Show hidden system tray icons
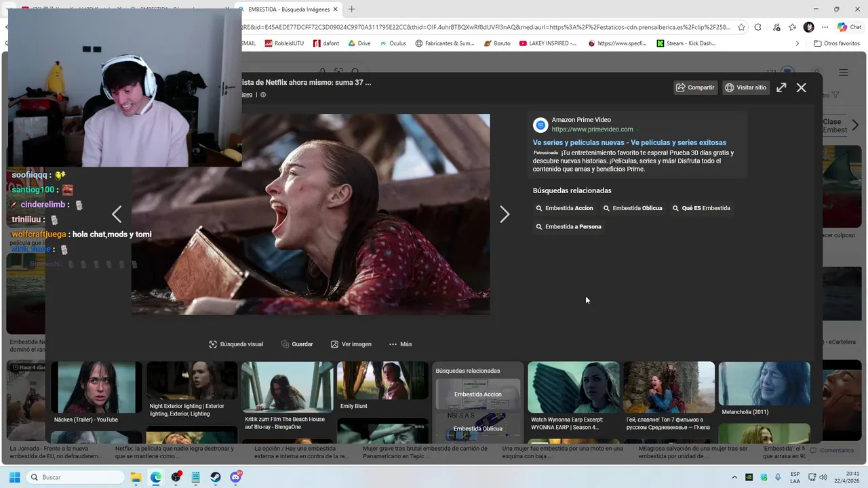This screenshot has width=868, height=488. point(734,477)
